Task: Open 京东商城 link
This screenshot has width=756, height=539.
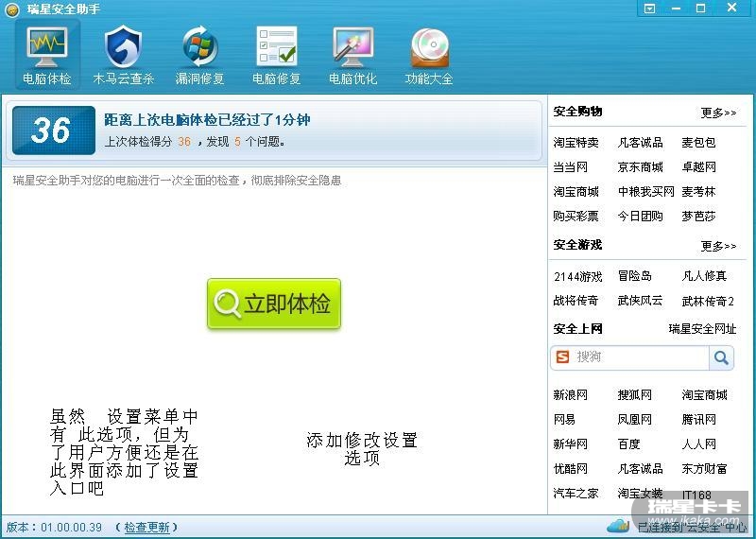Action: tap(641, 167)
